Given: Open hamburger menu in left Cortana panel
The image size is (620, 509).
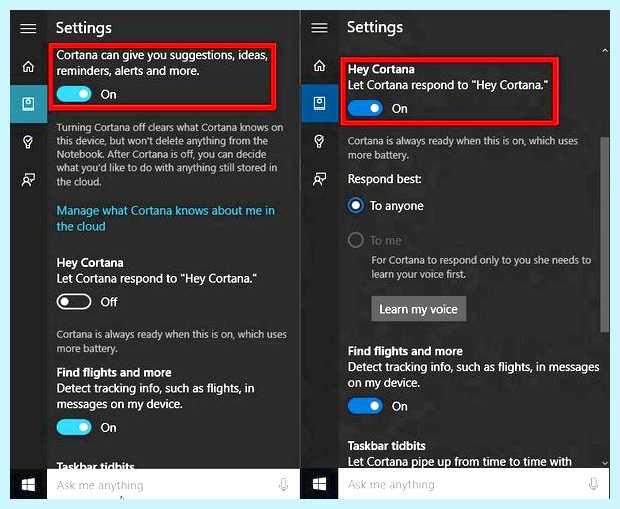Looking at the screenshot, I should 28,28.
